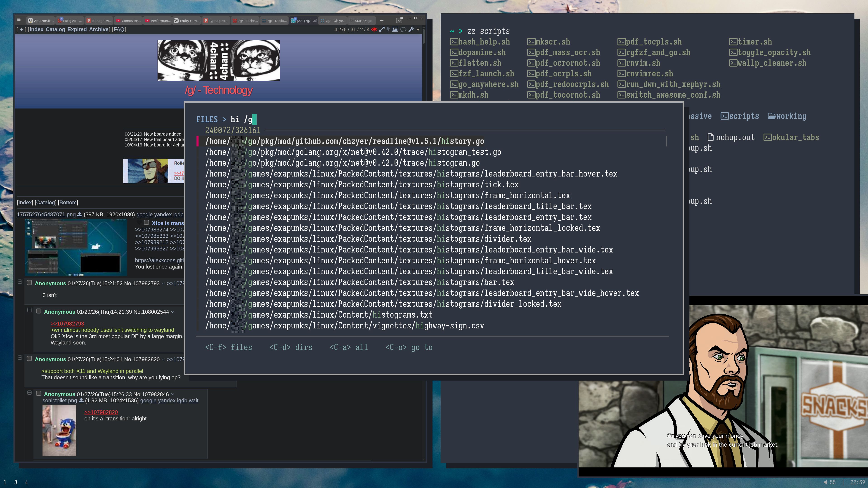The height and width of the screenshot is (488, 868).
Task: Tick checkbox for post No.107982793
Action: point(29,283)
